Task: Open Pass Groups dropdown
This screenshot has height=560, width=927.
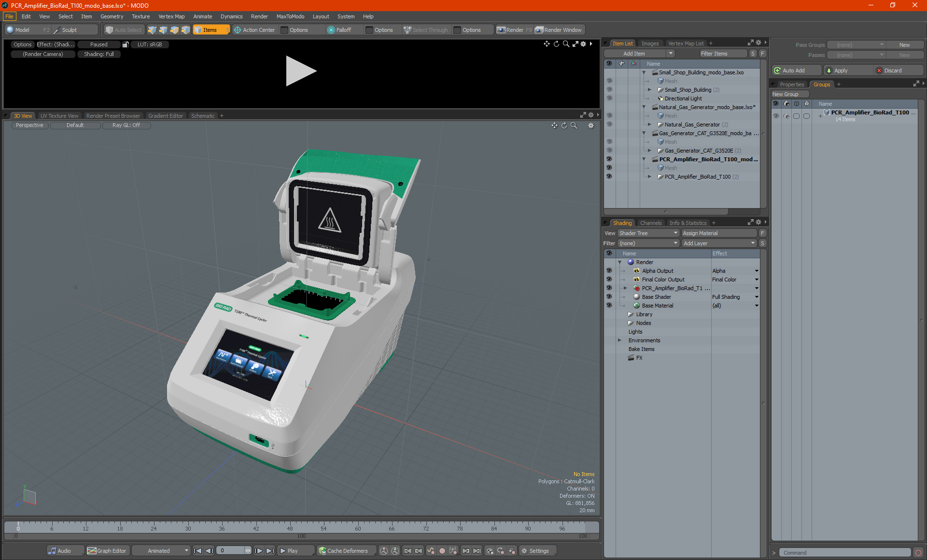Action: click(x=856, y=45)
